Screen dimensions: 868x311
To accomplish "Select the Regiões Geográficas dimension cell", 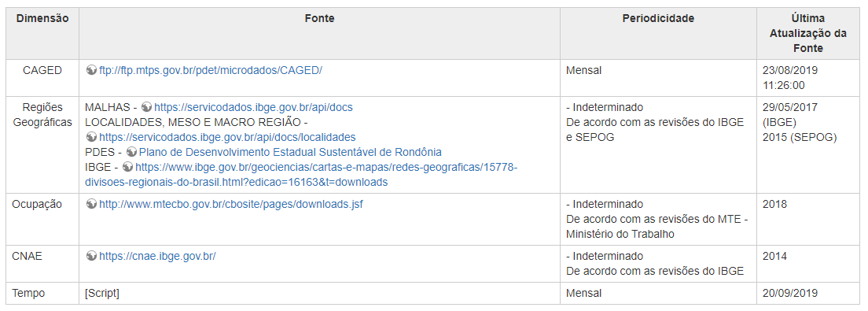I will (42, 145).
